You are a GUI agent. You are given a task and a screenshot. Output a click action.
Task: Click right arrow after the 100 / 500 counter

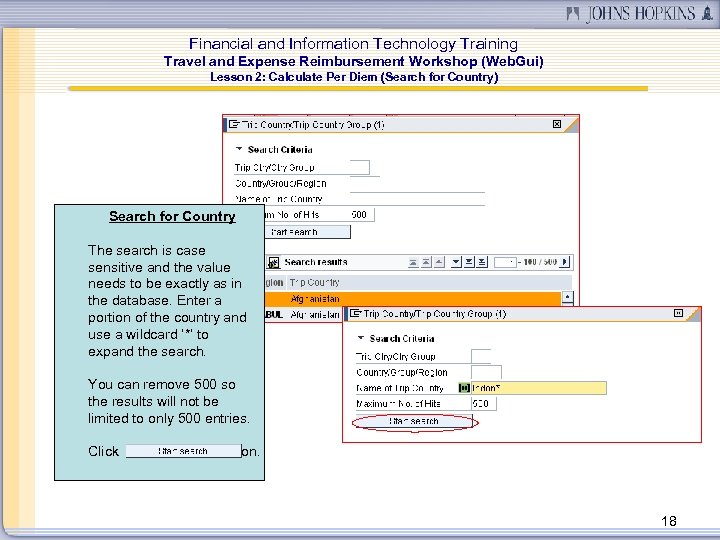(565, 262)
